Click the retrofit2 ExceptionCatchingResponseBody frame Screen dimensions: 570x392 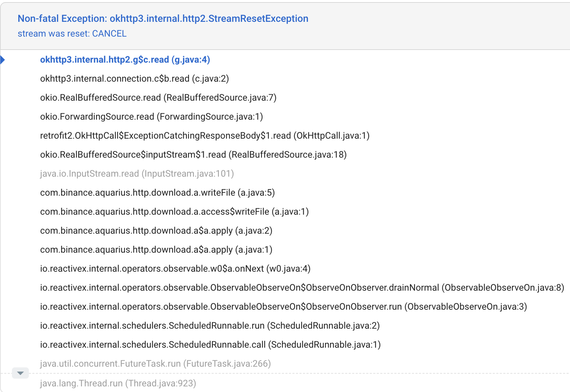205,135
